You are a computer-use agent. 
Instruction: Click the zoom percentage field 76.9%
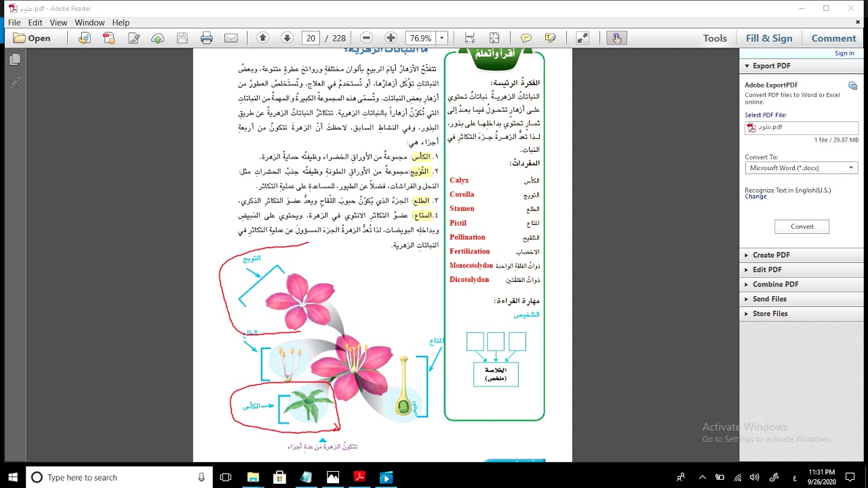(x=420, y=38)
